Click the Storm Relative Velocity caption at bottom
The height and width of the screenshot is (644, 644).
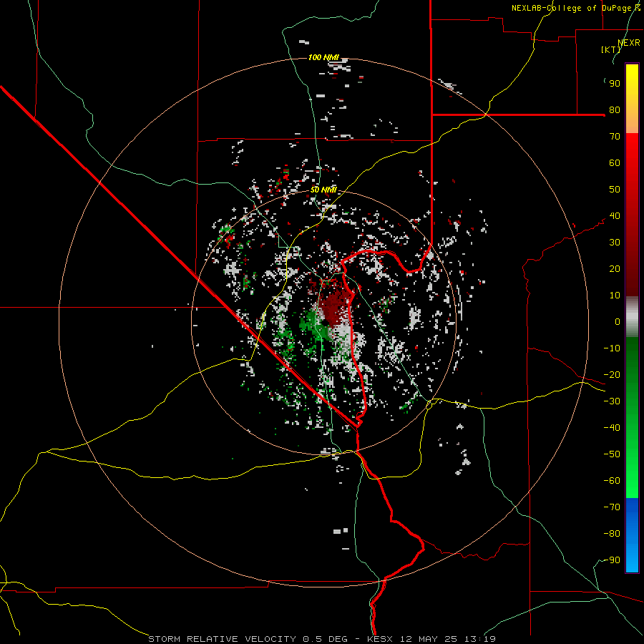(321, 639)
